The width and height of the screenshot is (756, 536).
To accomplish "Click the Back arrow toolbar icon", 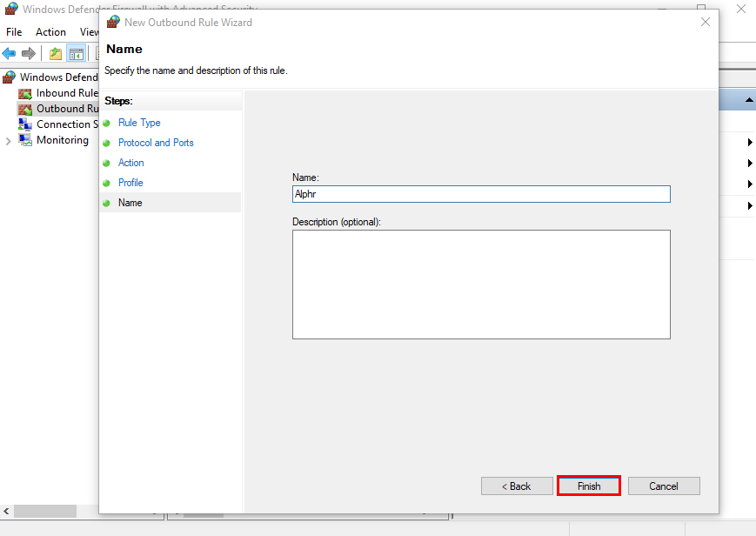I will tap(10, 53).
